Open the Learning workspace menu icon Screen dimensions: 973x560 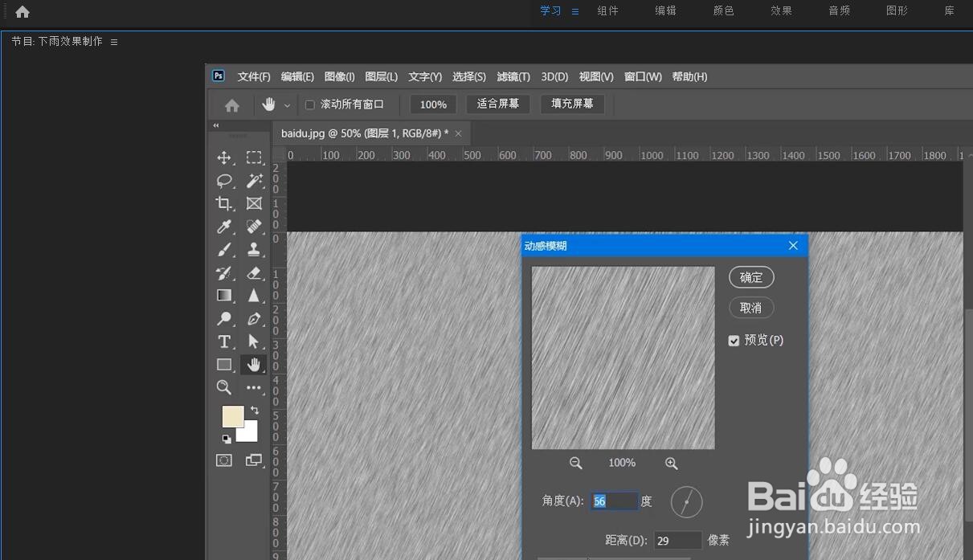(575, 11)
